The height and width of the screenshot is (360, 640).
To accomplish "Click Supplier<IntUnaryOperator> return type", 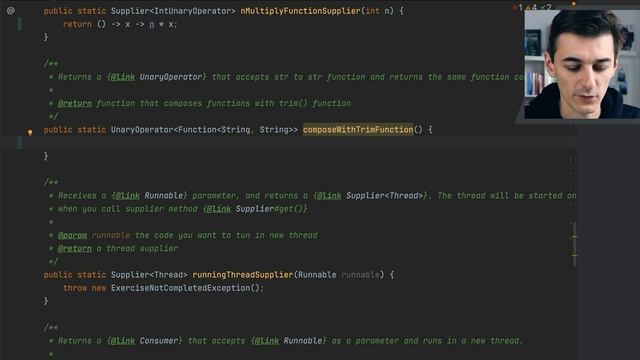I will coord(173,11).
